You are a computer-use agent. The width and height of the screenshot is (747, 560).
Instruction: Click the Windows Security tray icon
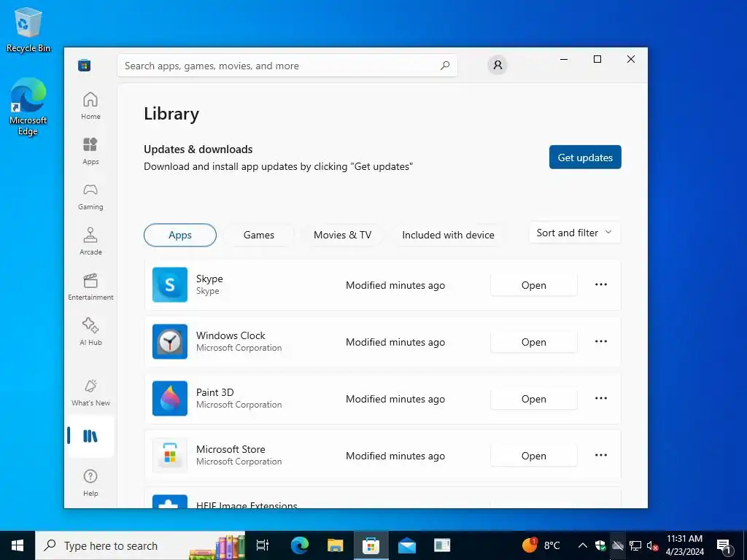coord(600,545)
